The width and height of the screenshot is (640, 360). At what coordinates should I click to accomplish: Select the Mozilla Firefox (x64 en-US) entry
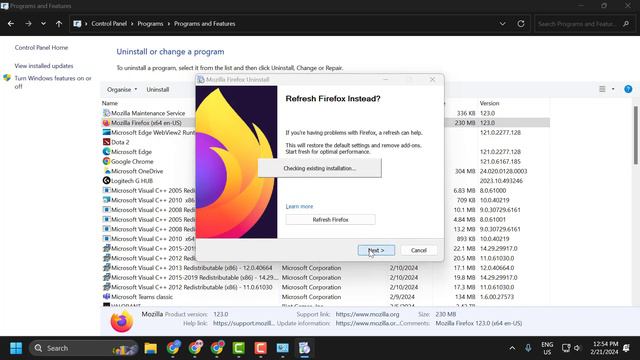pyautogui.click(x=325, y=123)
